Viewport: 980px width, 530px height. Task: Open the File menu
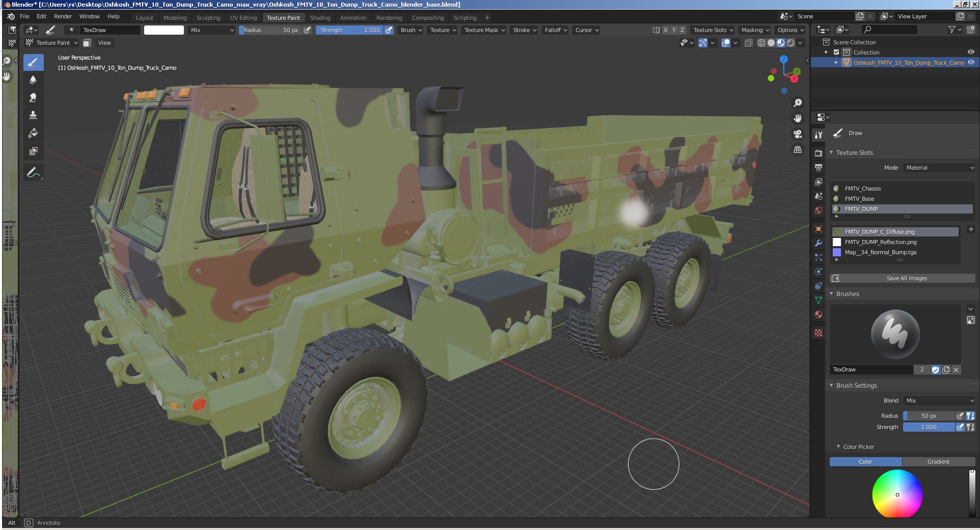pyautogui.click(x=24, y=16)
